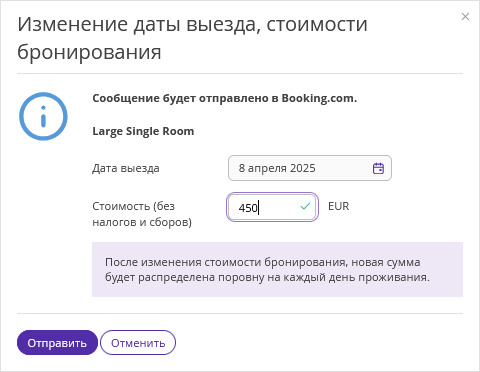This screenshot has width=480, height=372.
Task: Click the Booking.com message notice text
Action: click(224, 98)
